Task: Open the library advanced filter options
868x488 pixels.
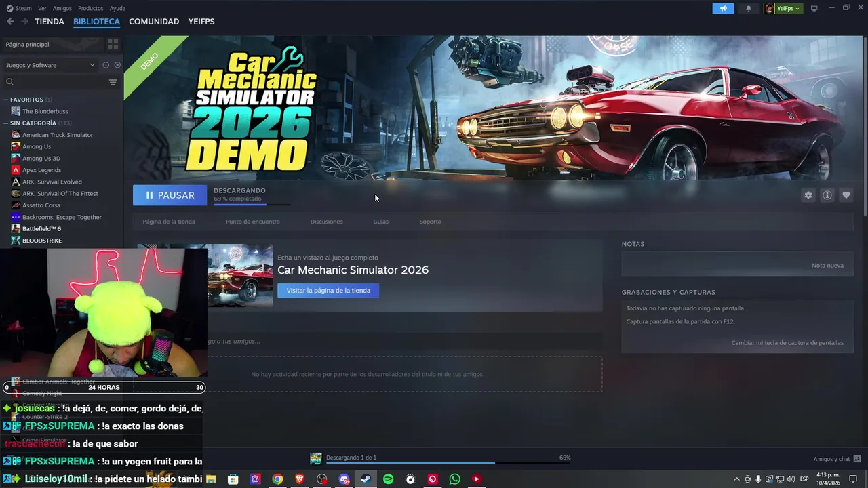Action: (x=113, y=82)
